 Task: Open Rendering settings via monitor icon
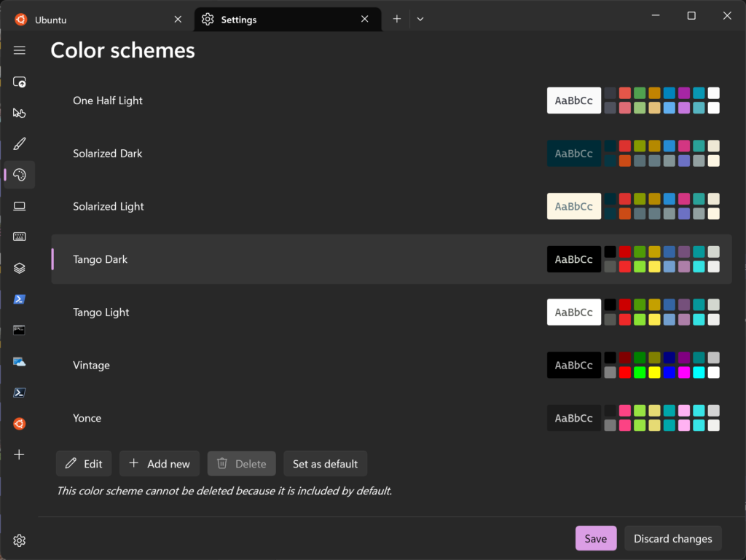click(19, 206)
